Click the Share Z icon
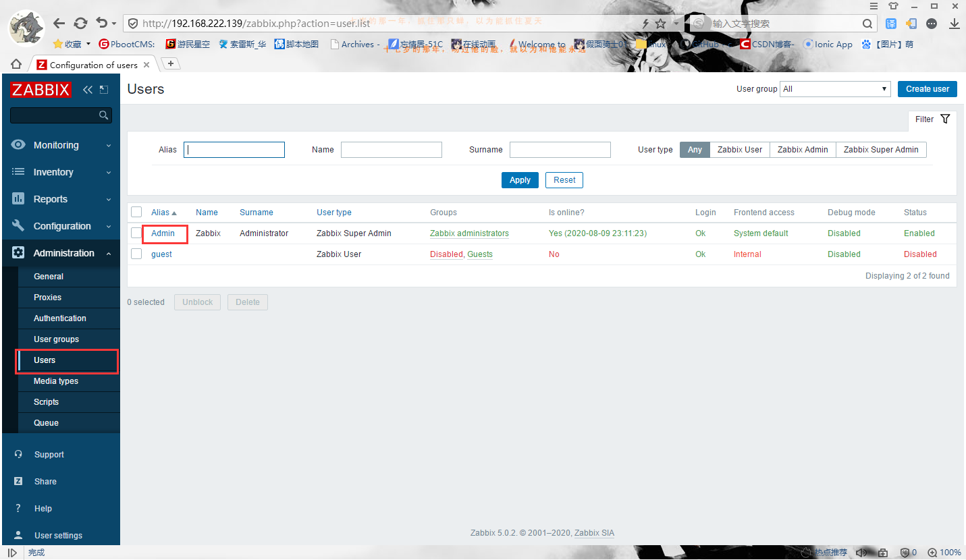 point(18,482)
